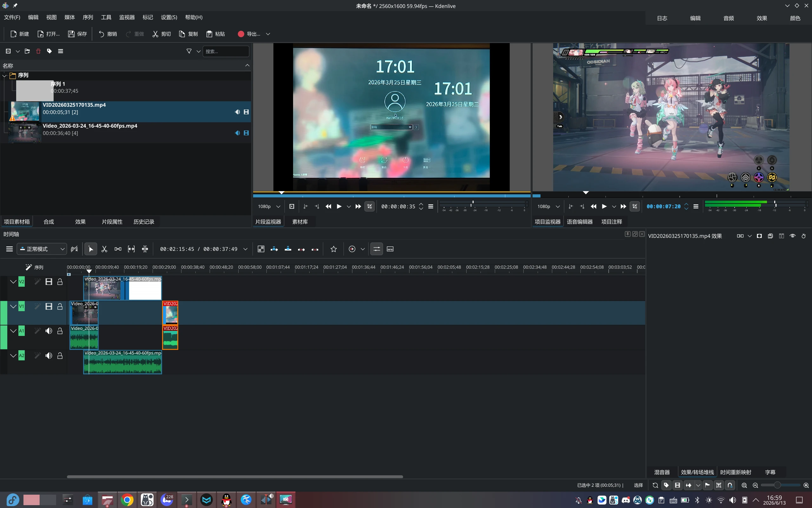Open the 文件(F) menu
Image resolution: width=812 pixels, height=508 pixels.
(12, 17)
